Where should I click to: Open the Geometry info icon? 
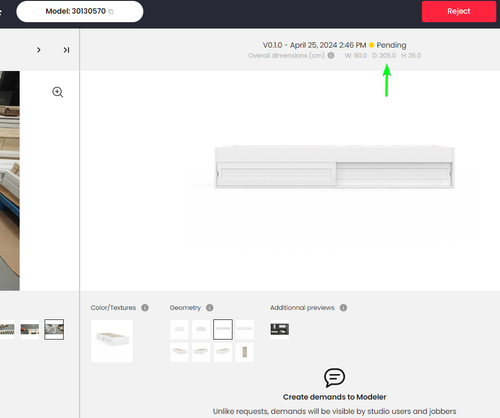209,308
